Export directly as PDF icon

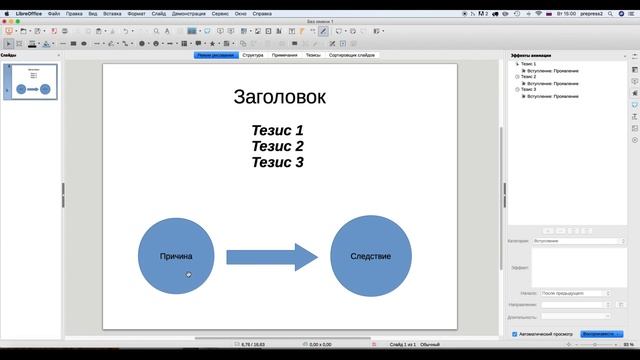coord(54,31)
